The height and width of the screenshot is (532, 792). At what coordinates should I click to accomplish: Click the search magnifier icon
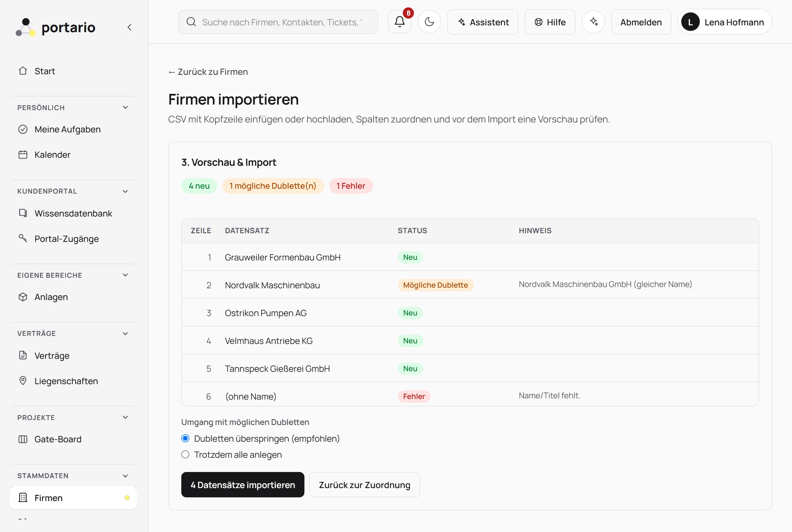click(191, 22)
